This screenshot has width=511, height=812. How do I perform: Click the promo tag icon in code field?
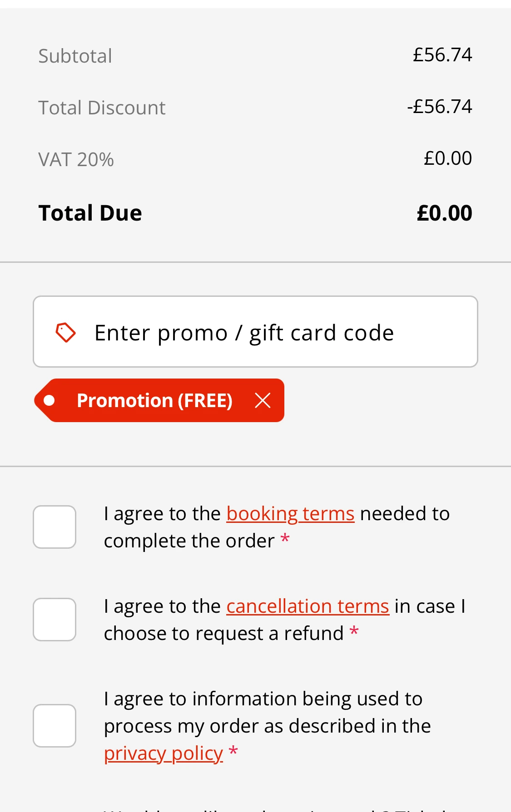tap(65, 333)
